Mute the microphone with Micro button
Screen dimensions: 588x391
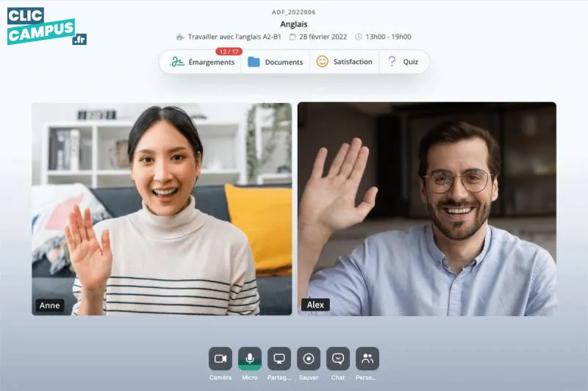250,359
